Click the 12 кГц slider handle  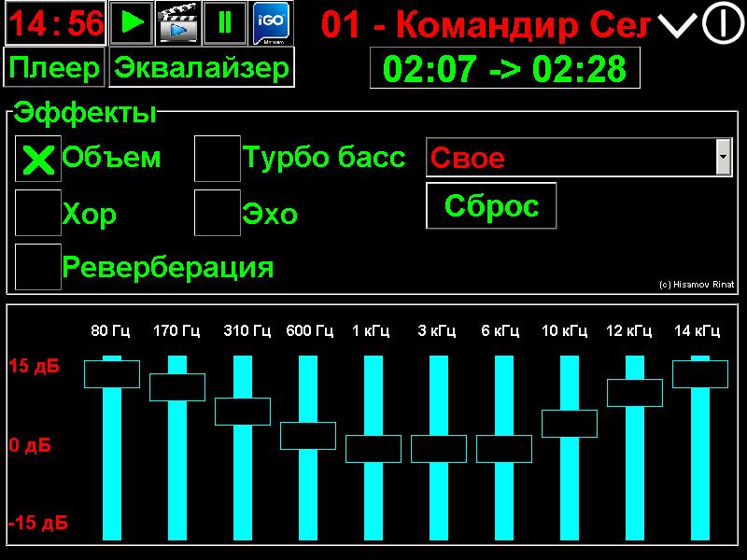pos(635,393)
